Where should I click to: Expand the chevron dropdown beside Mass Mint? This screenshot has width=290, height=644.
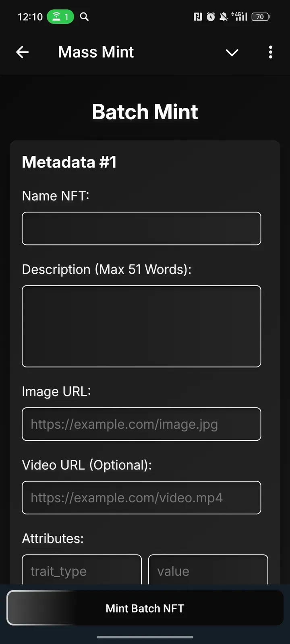click(232, 52)
